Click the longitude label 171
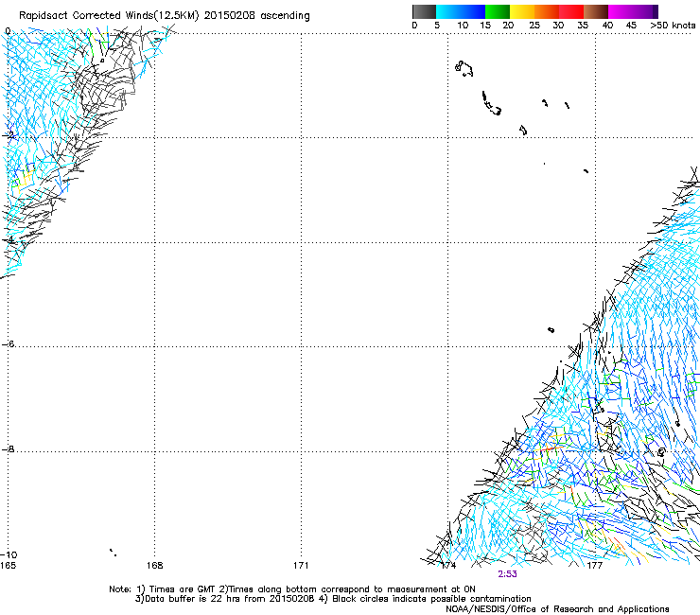700x615 pixels. 301,566
